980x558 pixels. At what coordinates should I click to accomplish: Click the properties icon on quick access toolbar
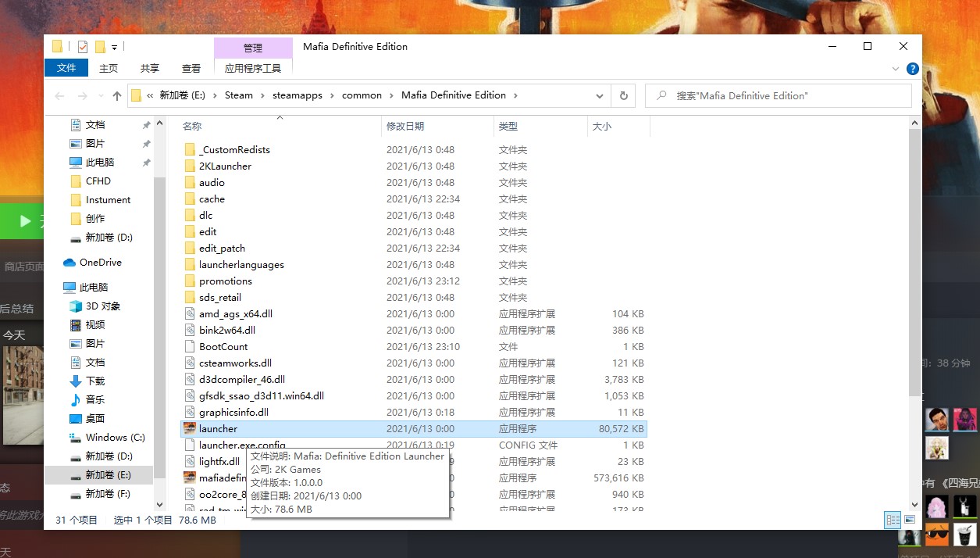click(x=83, y=47)
